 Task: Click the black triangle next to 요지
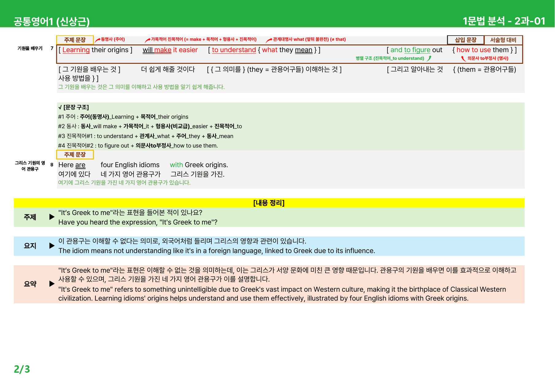point(52,246)
